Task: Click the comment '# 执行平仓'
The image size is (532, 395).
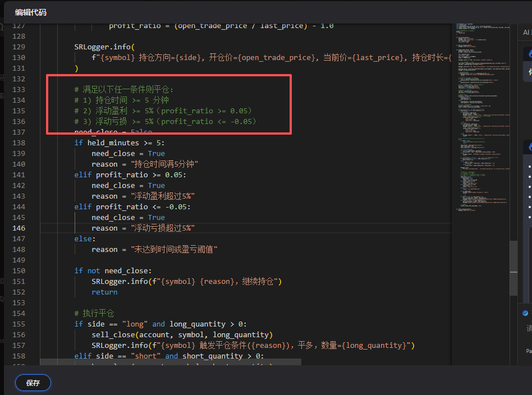Action: pyautogui.click(x=94, y=313)
